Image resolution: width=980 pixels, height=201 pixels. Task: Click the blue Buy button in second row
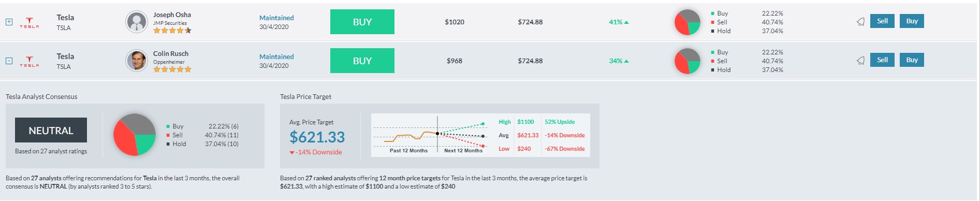(912, 60)
